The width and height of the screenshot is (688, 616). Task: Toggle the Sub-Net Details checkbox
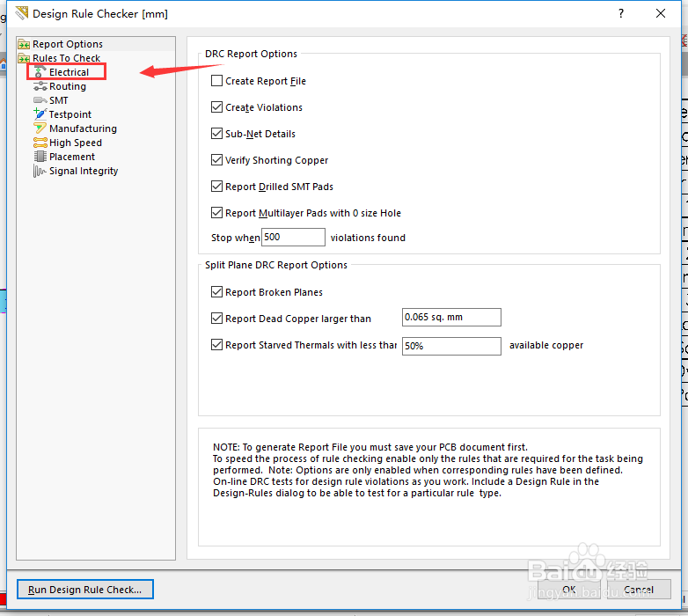pos(216,134)
